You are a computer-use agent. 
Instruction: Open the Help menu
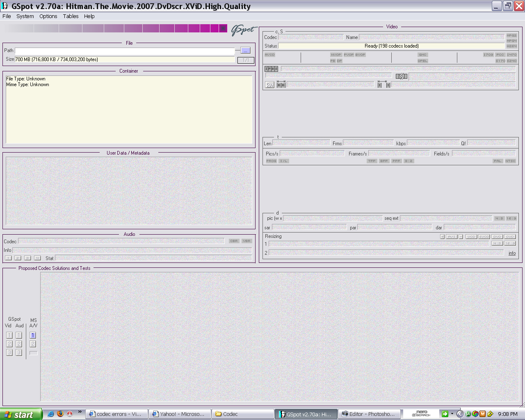tap(89, 16)
